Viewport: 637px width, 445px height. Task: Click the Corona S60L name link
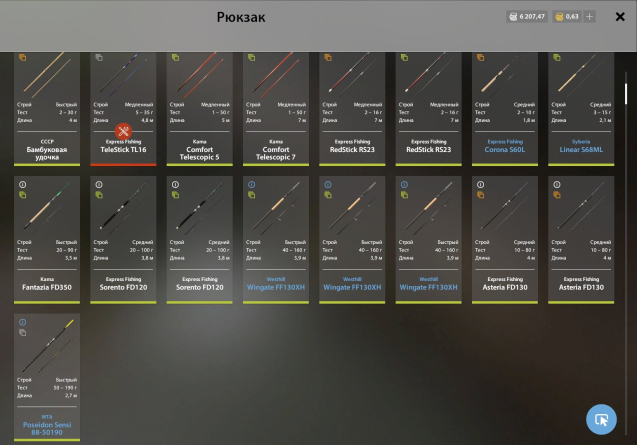click(x=505, y=150)
